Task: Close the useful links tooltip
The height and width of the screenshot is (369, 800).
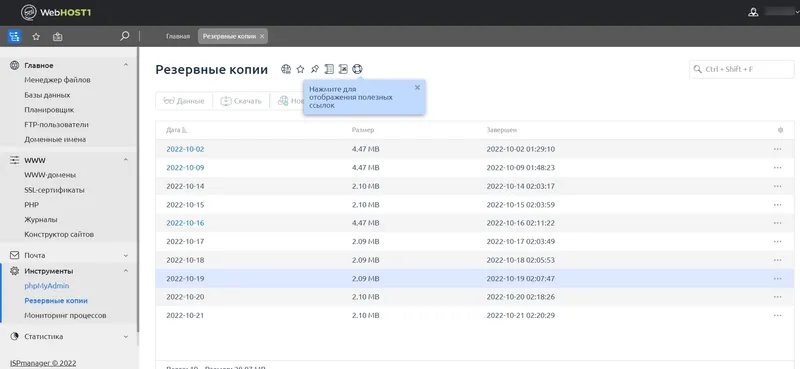Action: click(417, 87)
